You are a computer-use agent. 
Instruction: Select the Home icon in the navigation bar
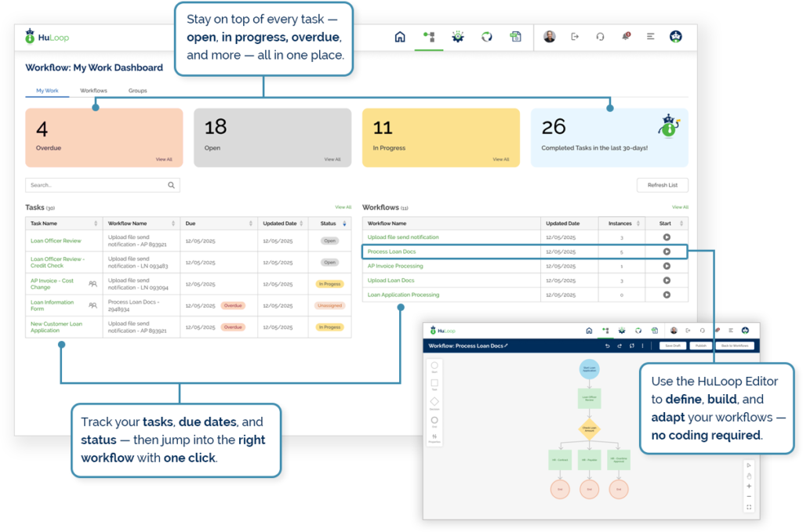[400, 36]
